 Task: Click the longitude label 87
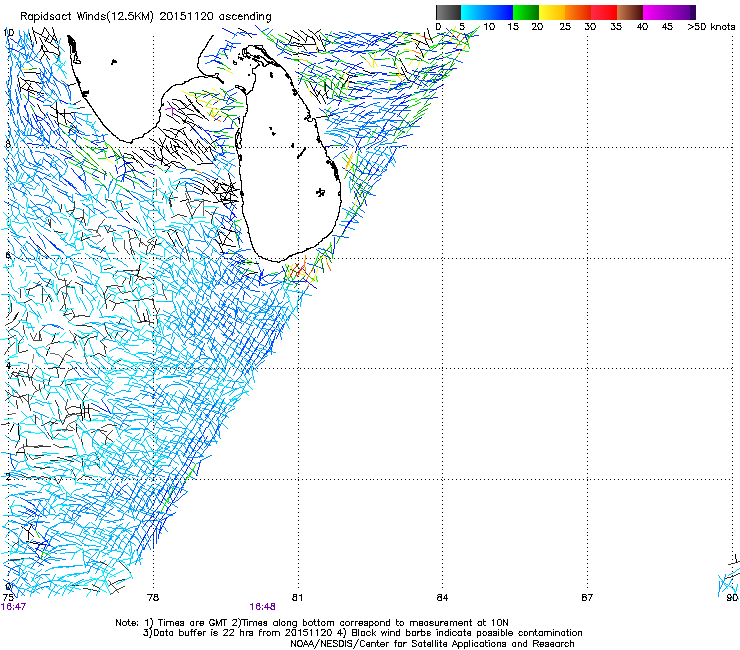[x=587, y=598]
